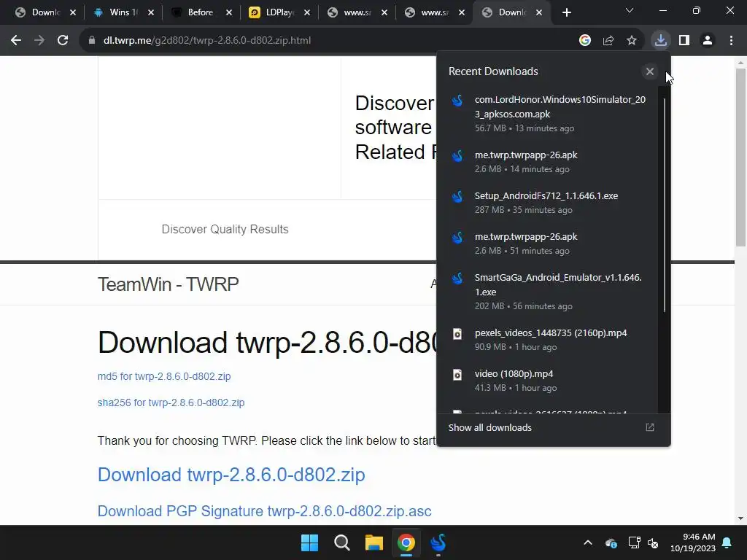Open the notification bell
This screenshot has width=747, height=560.
coord(727,542)
